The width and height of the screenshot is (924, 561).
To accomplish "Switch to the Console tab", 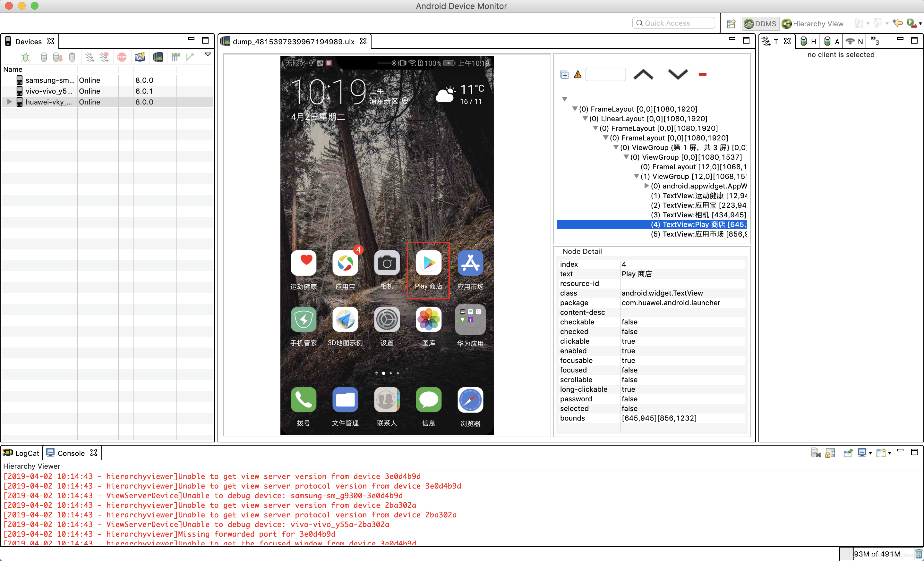I will click(x=72, y=453).
